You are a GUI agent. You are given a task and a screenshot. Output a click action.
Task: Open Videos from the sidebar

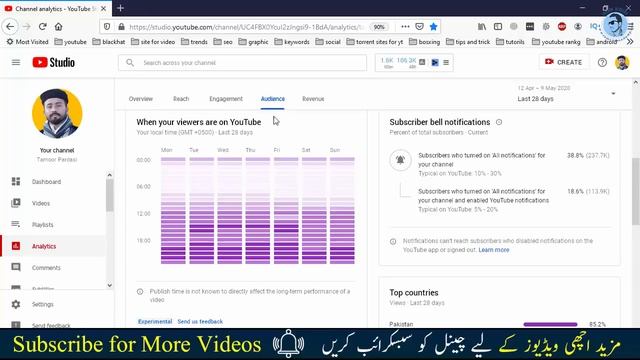pos(41,203)
